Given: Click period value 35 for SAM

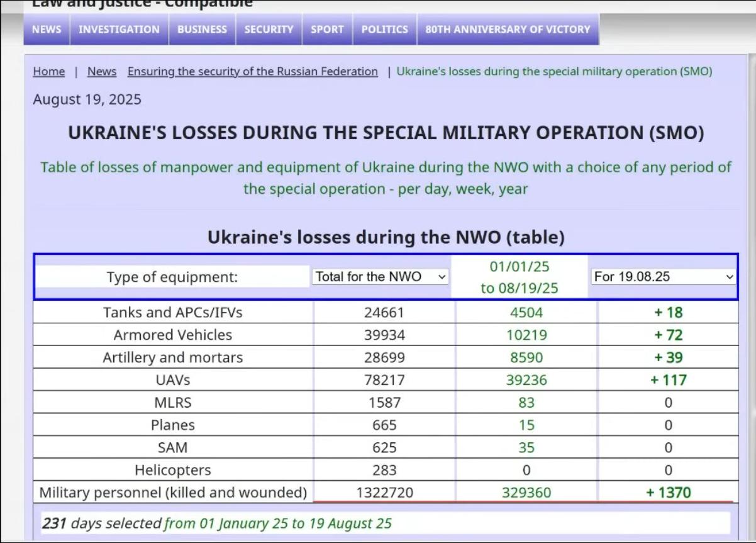Looking at the screenshot, I should (x=526, y=448).
